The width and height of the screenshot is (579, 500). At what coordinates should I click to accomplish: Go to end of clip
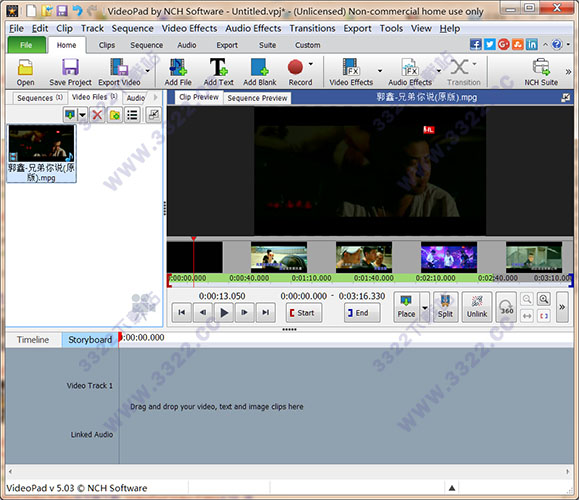(265, 313)
